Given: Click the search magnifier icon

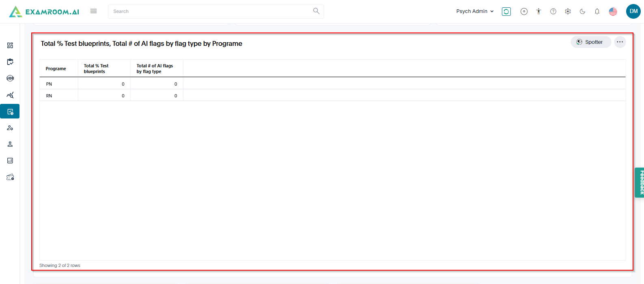Looking at the screenshot, I should point(316,11).
